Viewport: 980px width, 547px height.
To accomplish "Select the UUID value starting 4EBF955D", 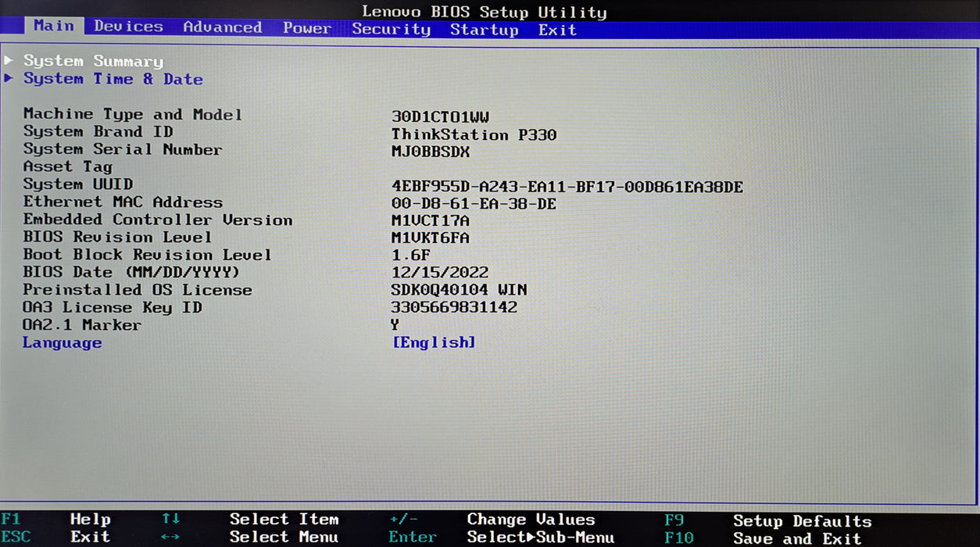I will (x=567, y=187).
